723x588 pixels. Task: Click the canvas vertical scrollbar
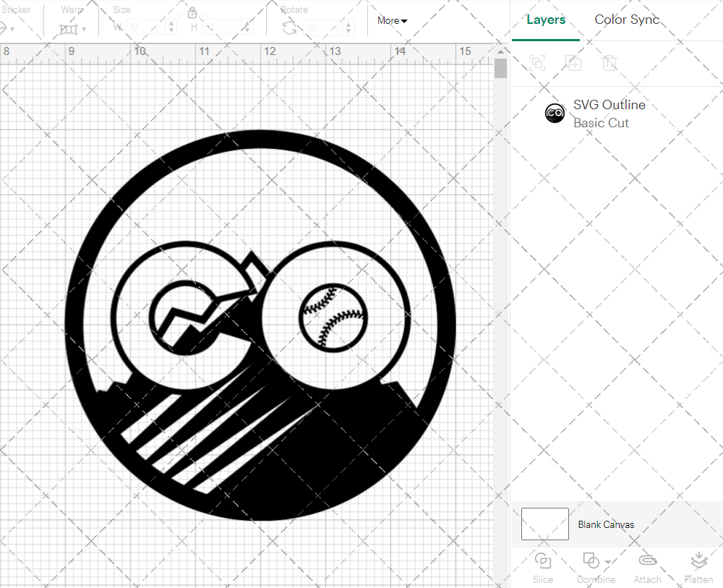pos(500,69)
